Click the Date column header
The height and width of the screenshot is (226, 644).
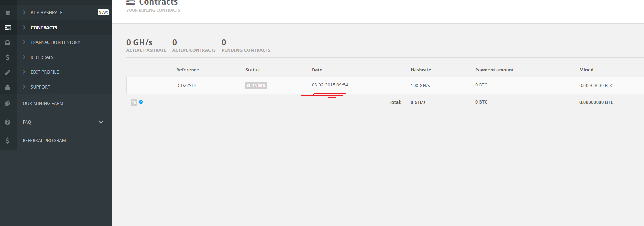[317, 70]
